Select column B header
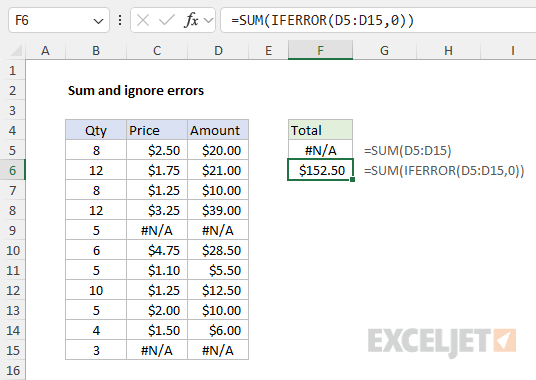Image resolution: width=536 pixels, height=380 pixels. pos(96,51)
